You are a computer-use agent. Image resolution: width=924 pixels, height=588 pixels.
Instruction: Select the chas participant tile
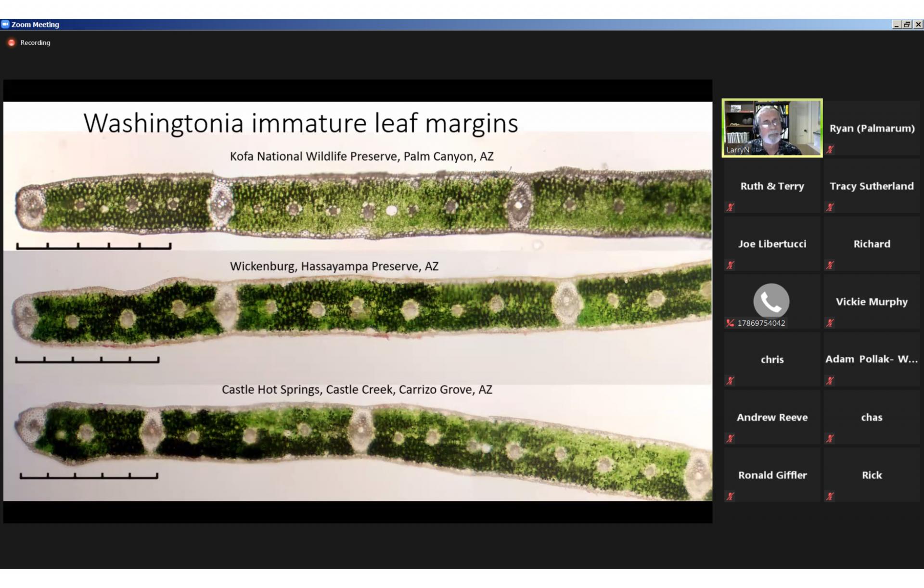(x=872, y=417)
